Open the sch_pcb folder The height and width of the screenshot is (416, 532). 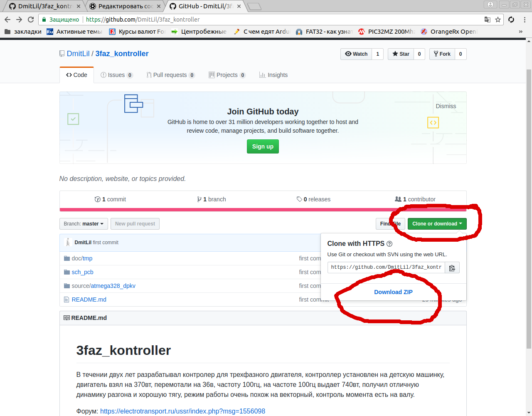tap(82, 272)
